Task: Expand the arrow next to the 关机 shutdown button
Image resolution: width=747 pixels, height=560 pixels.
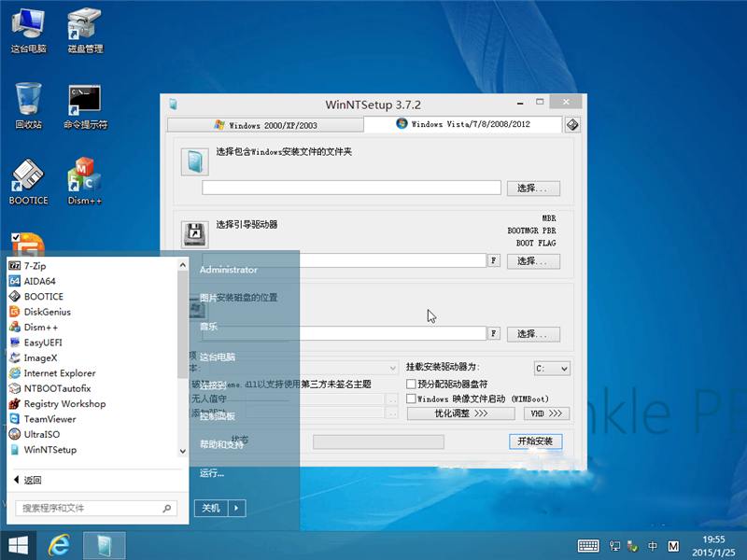Action: point(237,508)
